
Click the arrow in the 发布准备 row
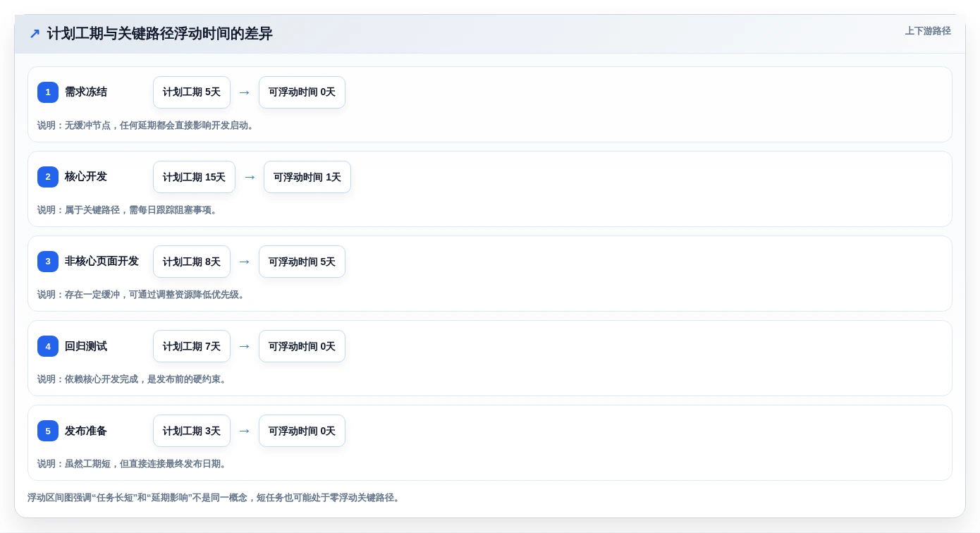245,431
